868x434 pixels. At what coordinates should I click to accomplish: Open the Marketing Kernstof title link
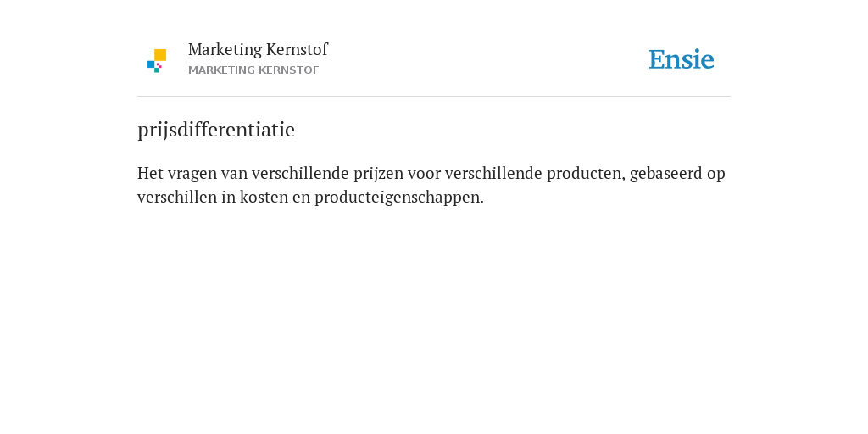[258, 49]
